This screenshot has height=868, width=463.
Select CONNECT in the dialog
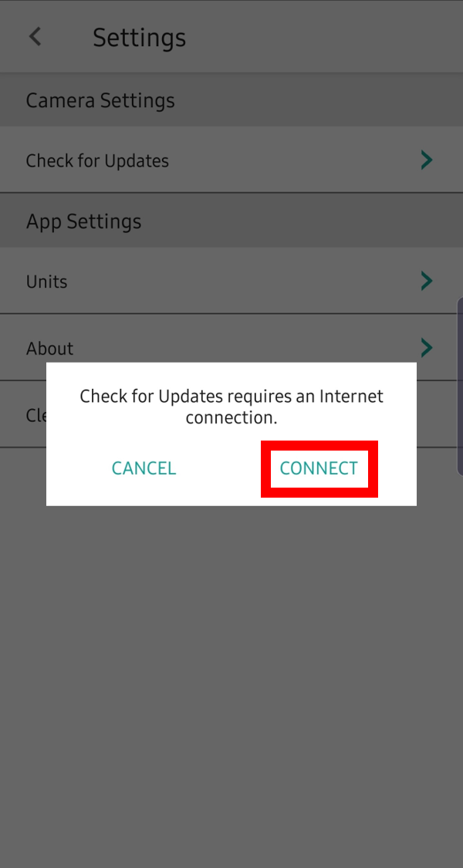(319, 468)
